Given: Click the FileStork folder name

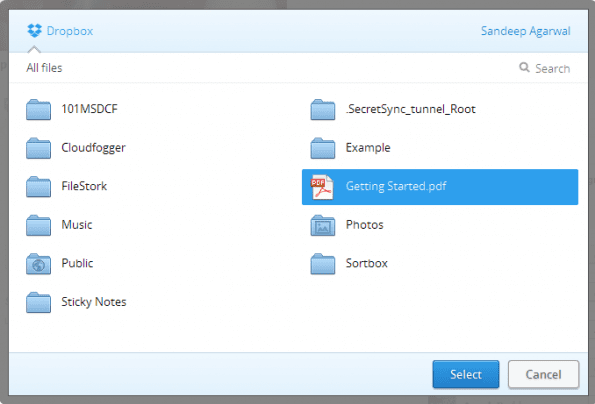Looking at the screenshot, I should click(84, 186).
